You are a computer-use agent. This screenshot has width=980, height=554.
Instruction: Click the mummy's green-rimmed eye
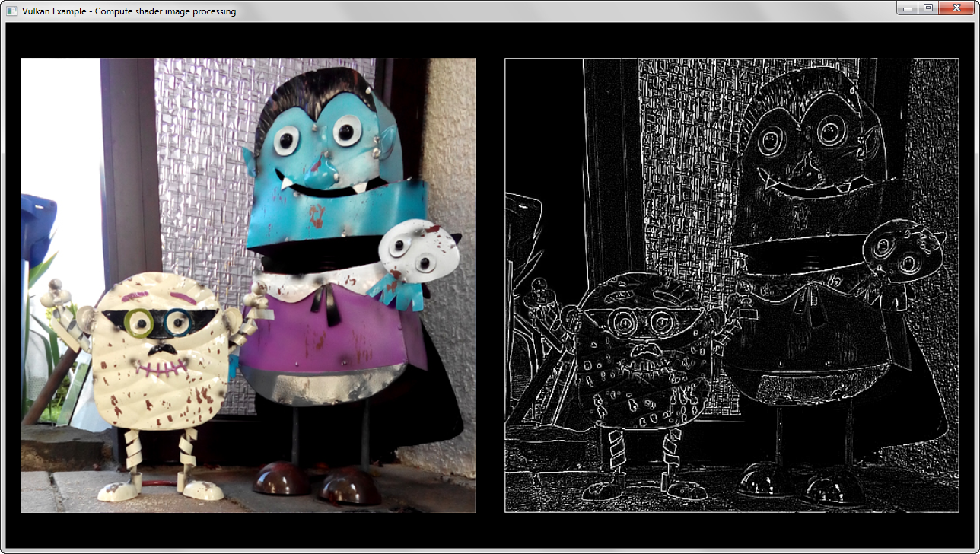[139, 322]
